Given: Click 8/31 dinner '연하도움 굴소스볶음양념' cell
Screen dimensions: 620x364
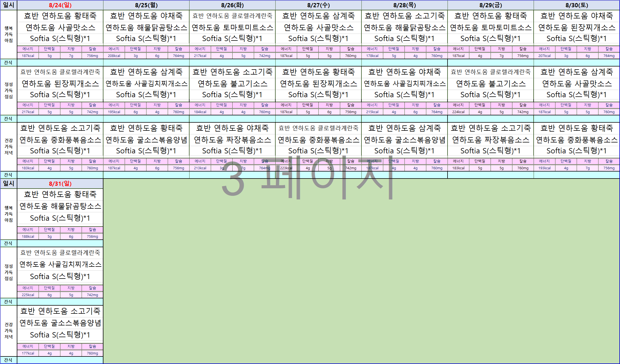Looking at the screenshot, I should [x=60, y=323].
